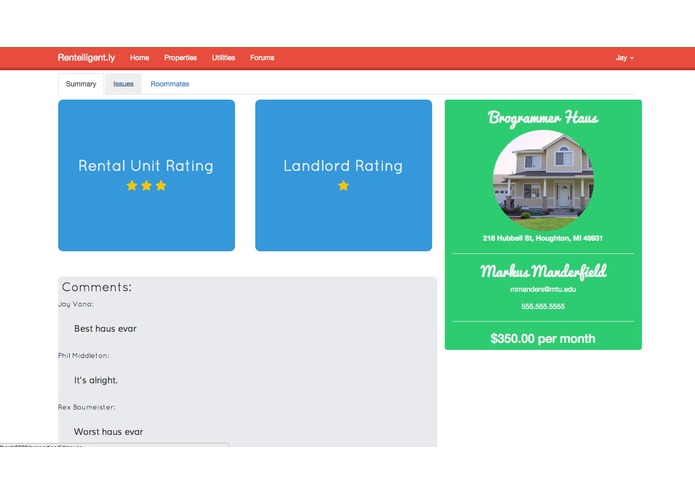Screen dimensions: 695x494
Task: Click the Landlord Rating star
Action: click(x=343, y=186)
